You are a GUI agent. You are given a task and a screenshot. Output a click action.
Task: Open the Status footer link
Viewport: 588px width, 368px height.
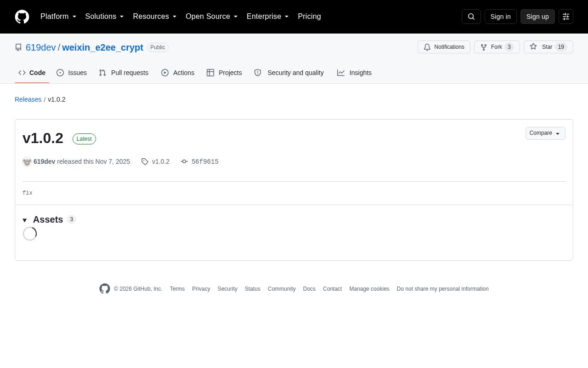pyautogui.click(x=252, y=289)
